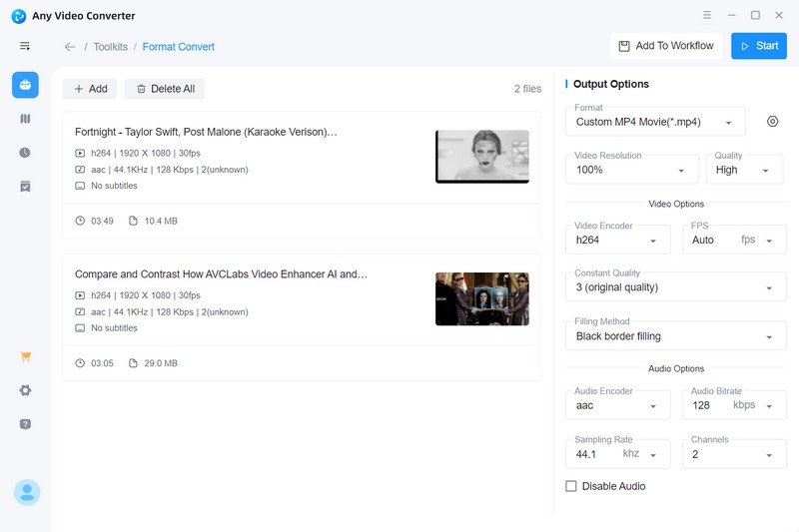Open the settings gear in sidebar
The image size is (799, 532).
point(25,390)
